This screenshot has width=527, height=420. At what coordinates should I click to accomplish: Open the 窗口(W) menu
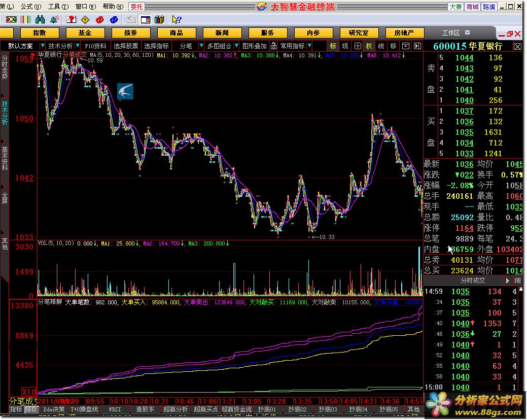[86, 7]
